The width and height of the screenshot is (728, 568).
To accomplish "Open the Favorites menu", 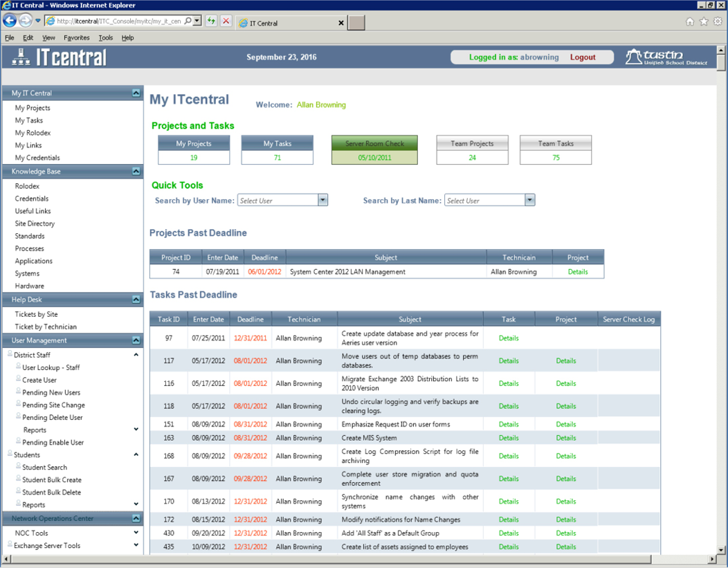I will pos(77,37).
